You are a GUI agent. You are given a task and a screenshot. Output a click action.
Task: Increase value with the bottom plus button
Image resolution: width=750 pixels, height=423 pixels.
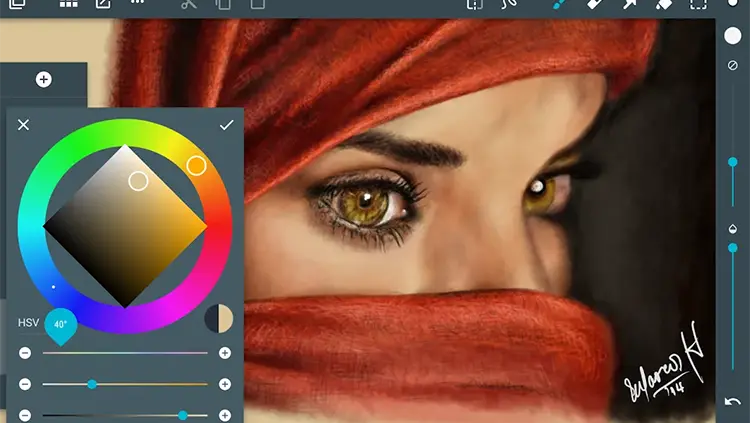[x=225, y=415]
